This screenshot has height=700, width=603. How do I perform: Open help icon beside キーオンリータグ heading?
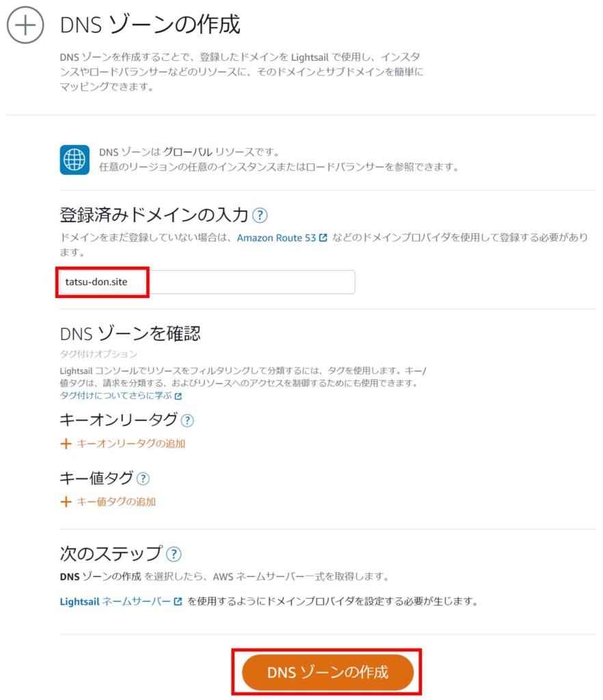point(187,420)
